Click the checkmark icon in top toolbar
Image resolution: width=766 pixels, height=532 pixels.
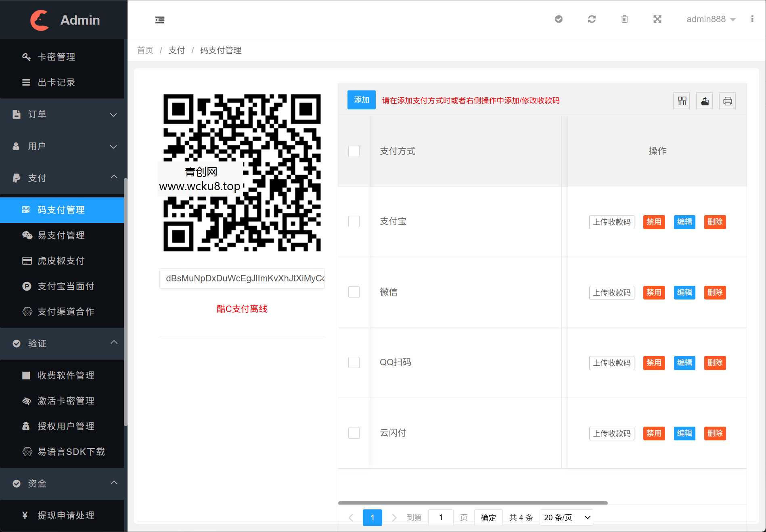(559, 19)
